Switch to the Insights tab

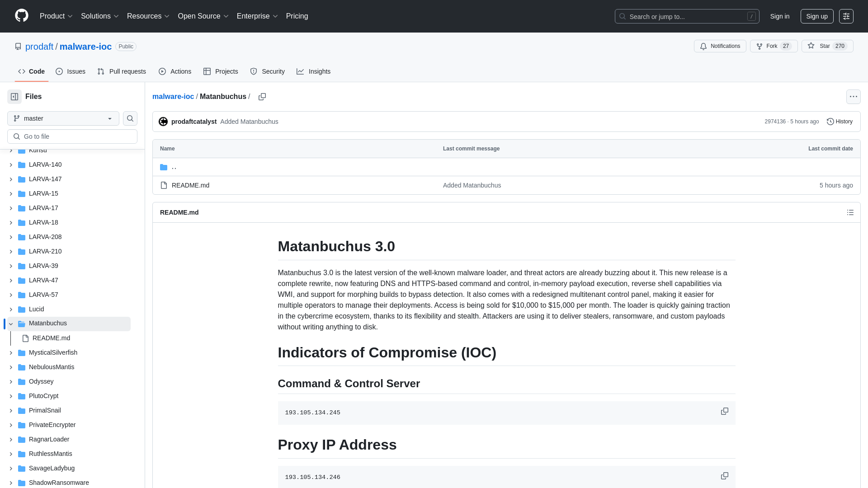314,71
